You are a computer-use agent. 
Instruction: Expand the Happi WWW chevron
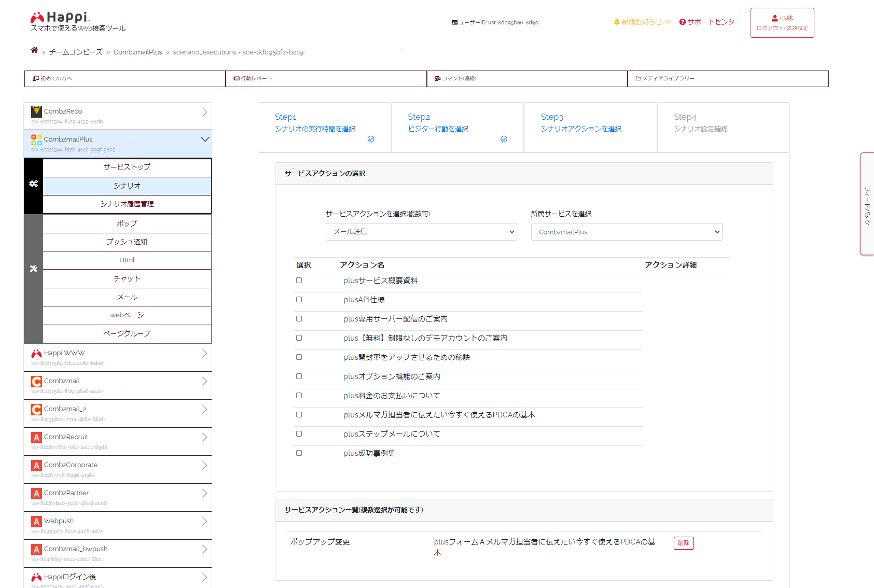tap(204, 353)
